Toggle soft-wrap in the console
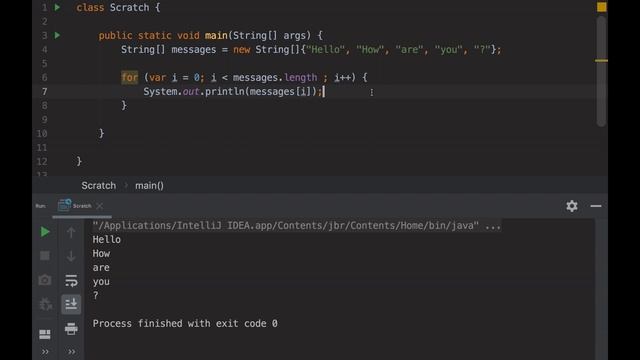640x360 pixels. [x=71, y=280]
